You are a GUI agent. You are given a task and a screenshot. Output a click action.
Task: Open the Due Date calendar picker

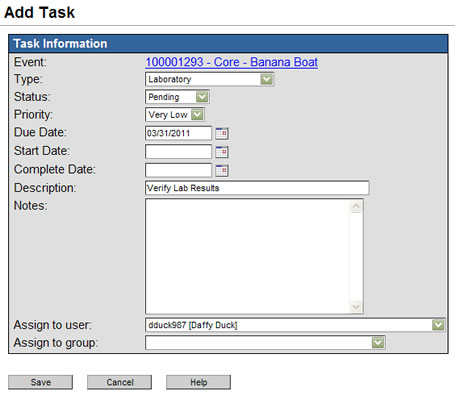tap(222, 134)
